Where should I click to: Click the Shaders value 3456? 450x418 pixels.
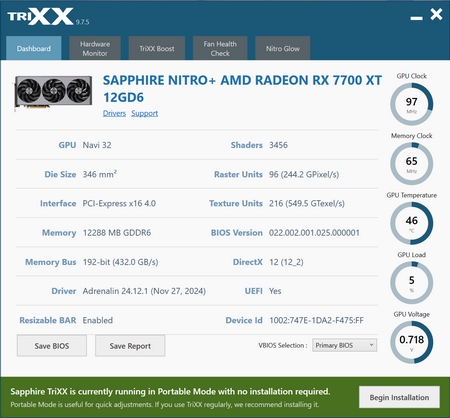[x=278, y=145]
